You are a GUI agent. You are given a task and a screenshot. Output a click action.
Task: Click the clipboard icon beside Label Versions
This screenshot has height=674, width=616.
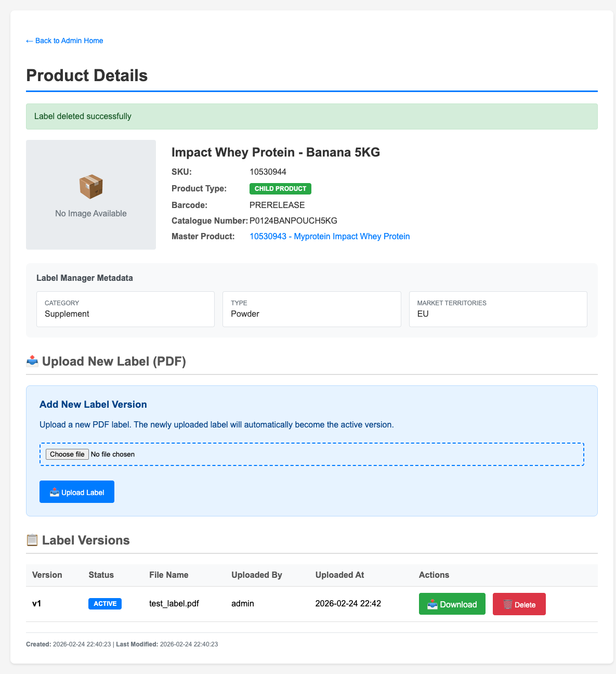point(32,540)
